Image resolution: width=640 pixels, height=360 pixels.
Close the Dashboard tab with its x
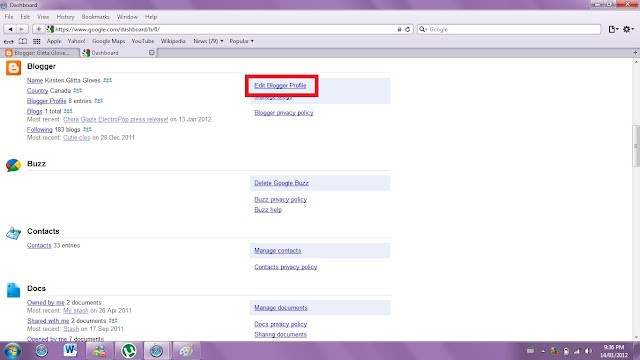click(x=152, y=53)
